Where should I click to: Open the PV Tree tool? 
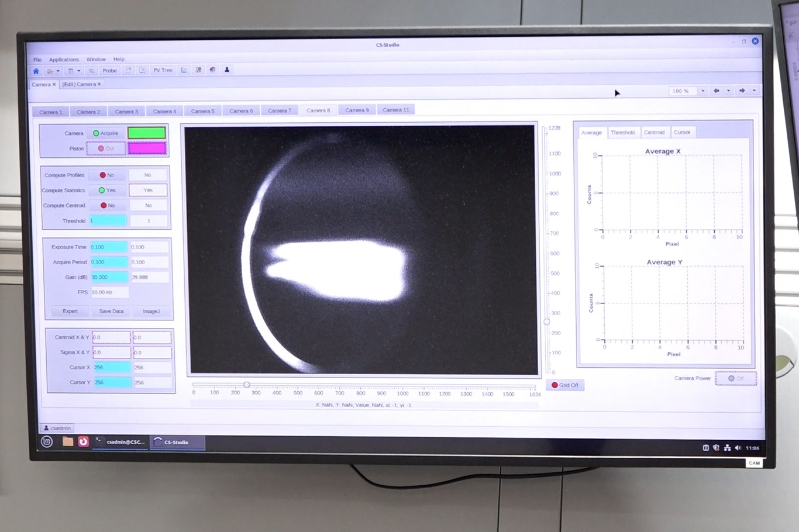coord(163,70)
